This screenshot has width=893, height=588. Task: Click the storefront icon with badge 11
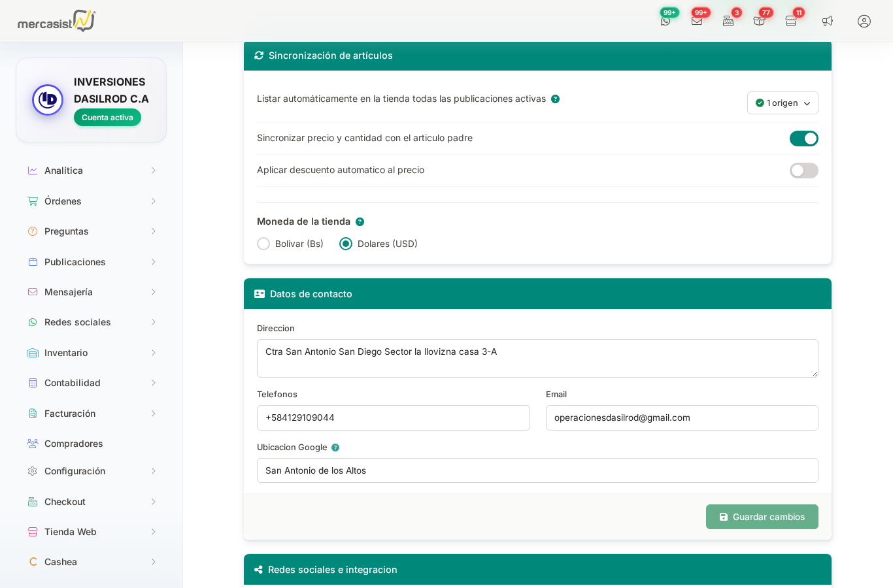[x=791, y=21]
